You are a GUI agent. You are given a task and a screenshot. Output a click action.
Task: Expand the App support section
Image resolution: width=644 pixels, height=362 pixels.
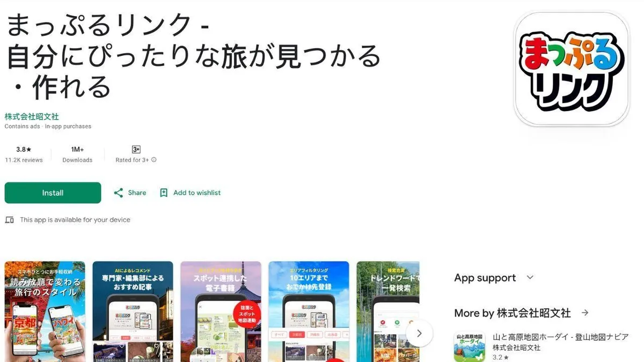(530, 278)
